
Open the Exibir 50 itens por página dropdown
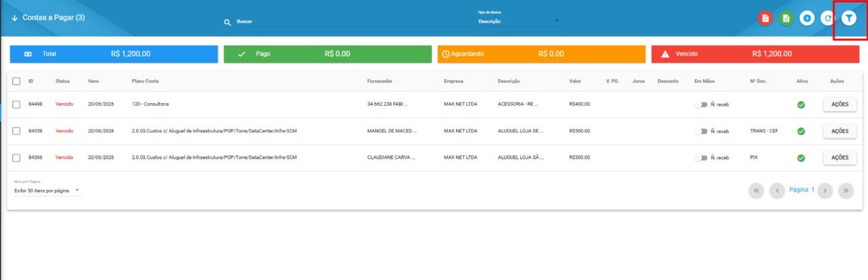(47, 191)
